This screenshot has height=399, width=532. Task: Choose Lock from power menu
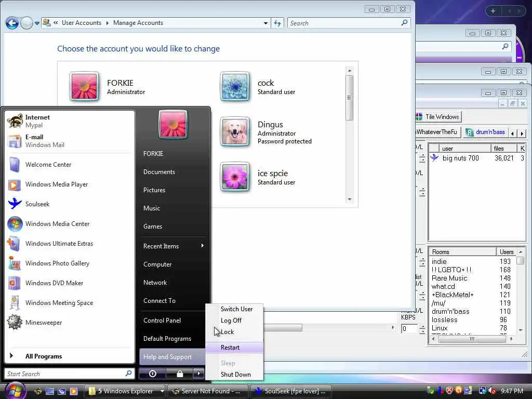[234, 332]
